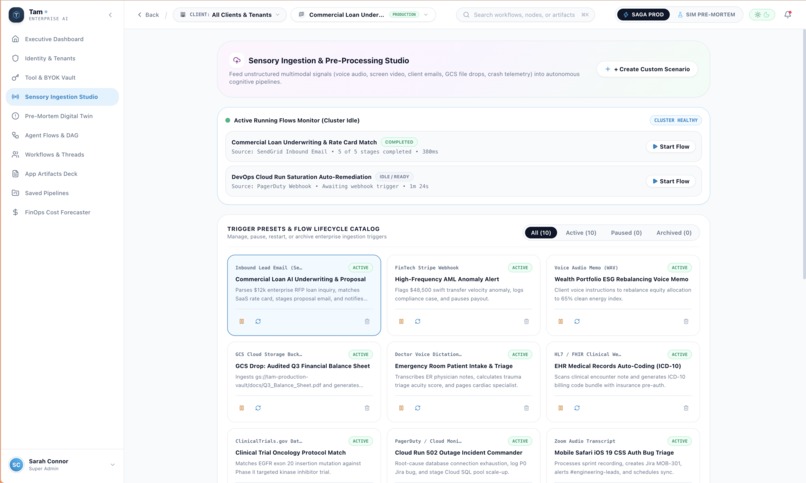Click the Tam logo icon
The image size is (806, 483).
point(16,15)
